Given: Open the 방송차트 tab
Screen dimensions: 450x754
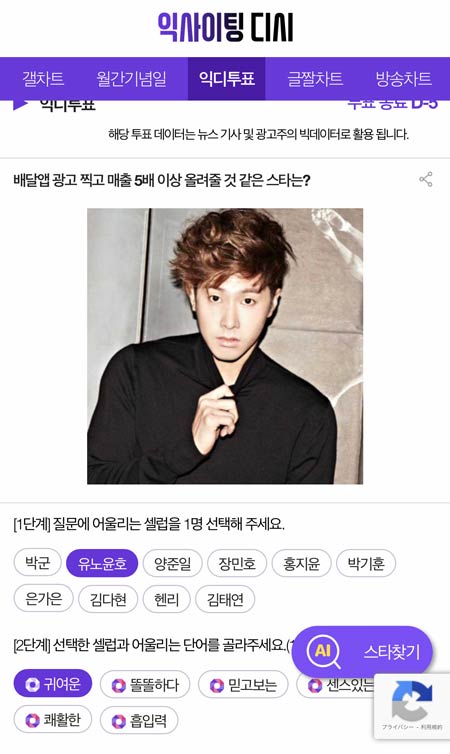Looking at the screenshot, I should (x=403, y=79).
